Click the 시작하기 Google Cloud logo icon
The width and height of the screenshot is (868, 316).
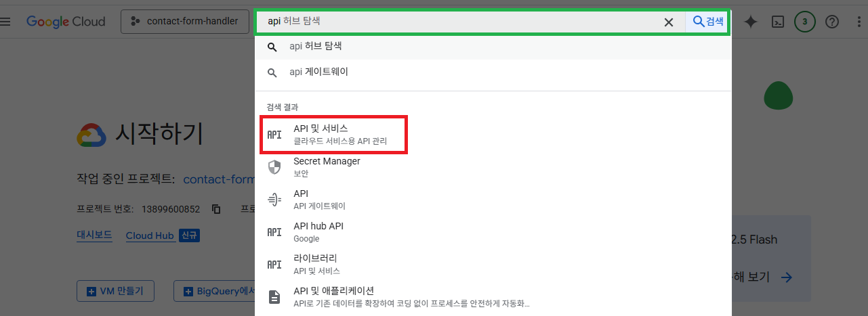[x=91, y=135]
